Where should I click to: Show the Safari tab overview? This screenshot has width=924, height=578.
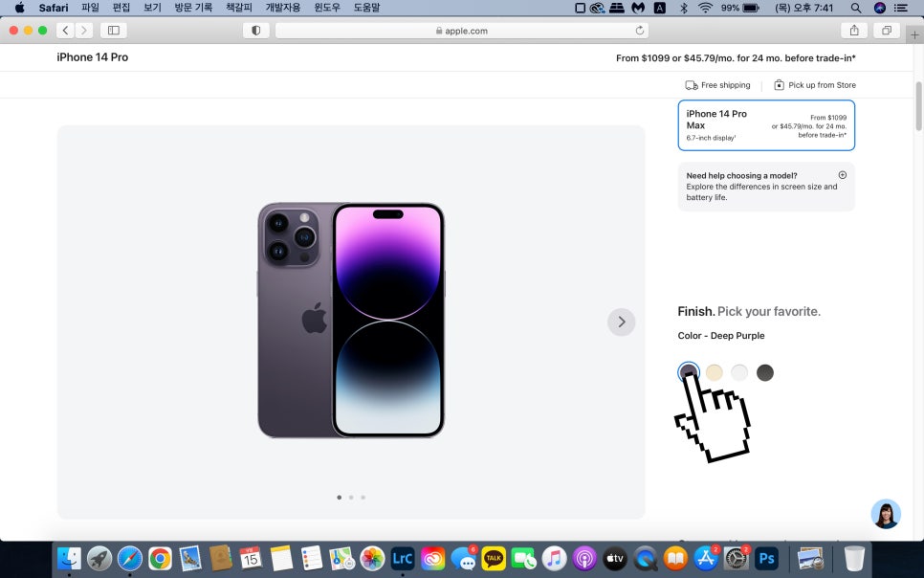(x=887, y=30)
